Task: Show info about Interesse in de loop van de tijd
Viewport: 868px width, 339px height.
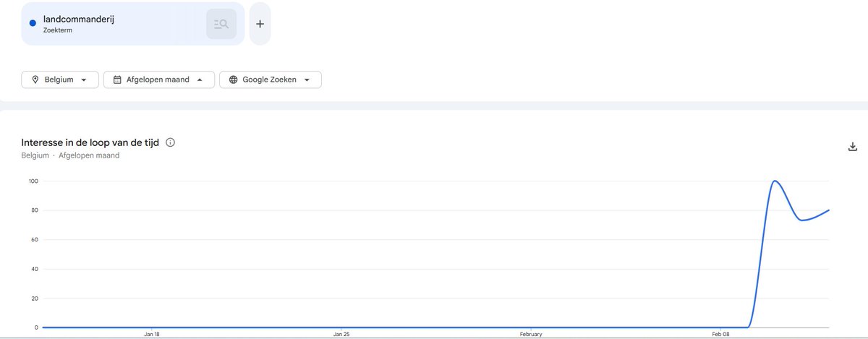Action: coord(171,142)
